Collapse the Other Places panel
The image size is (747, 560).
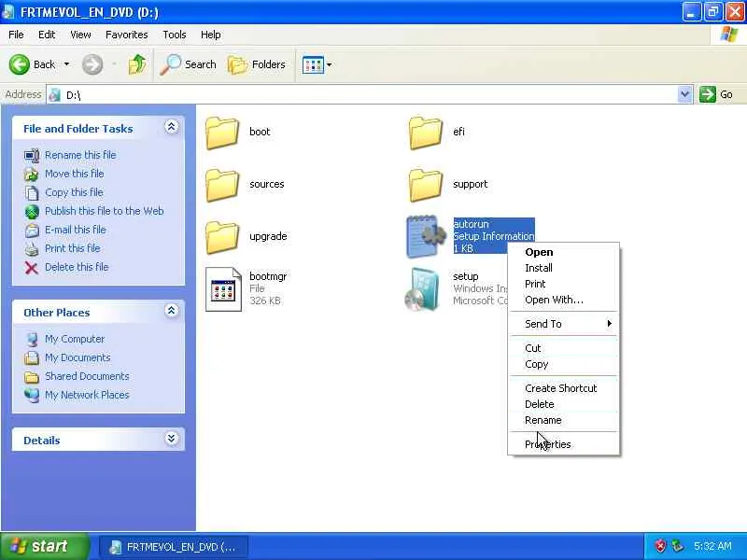tap(172, 311)
